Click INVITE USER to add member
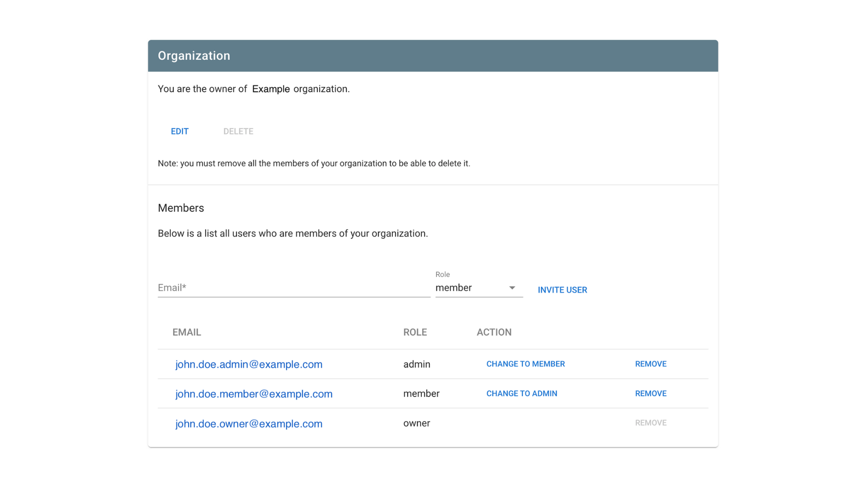The image size is (868, 488). [x=561, y=290]
